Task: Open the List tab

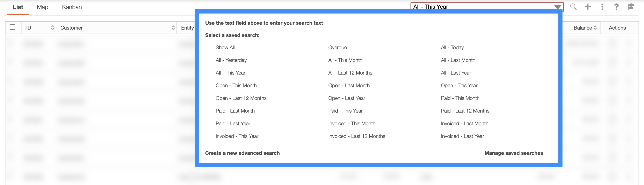Action: pyautogui.click(x=18, y=7)
